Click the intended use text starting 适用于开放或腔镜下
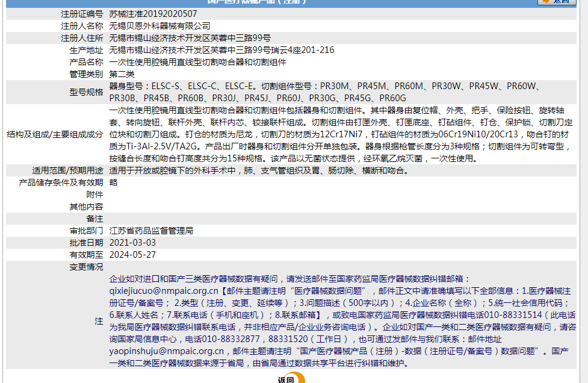The image size is (588, 383). coord(259,170)
